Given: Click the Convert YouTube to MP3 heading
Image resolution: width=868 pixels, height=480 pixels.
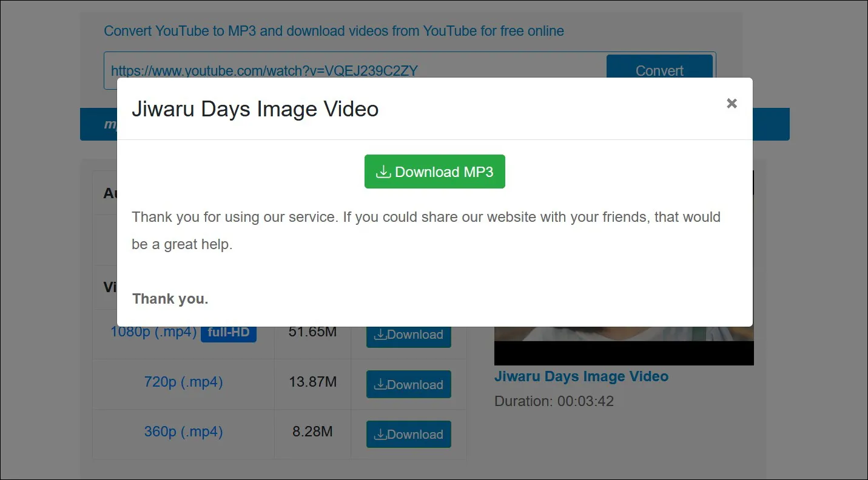Looking at the screenshot, I should pos(334,31).
